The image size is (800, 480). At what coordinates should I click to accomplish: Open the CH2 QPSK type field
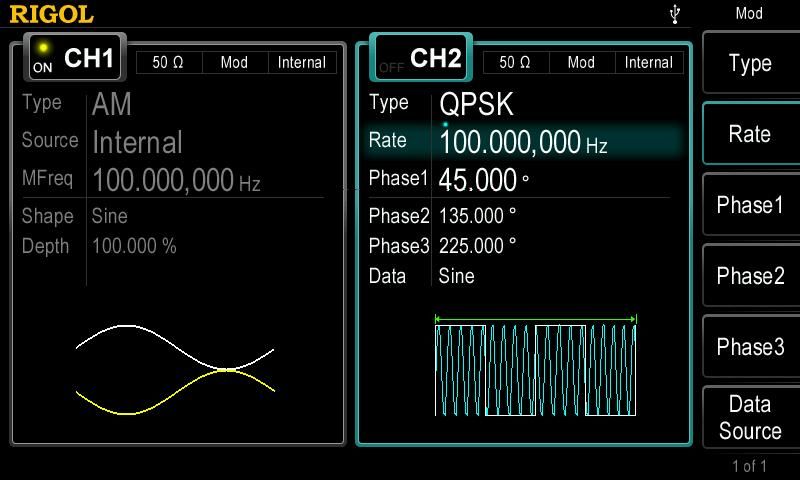pos(476,105)
